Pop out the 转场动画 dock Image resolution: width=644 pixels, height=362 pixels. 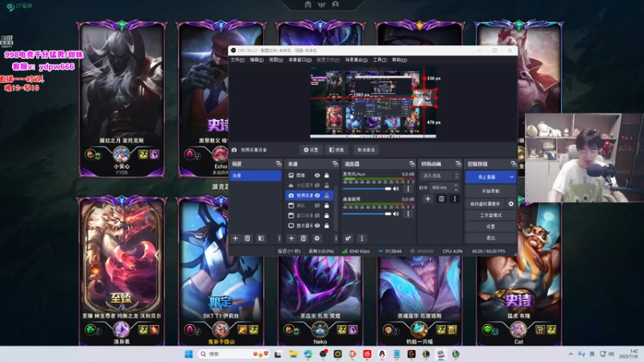point(458,164)
